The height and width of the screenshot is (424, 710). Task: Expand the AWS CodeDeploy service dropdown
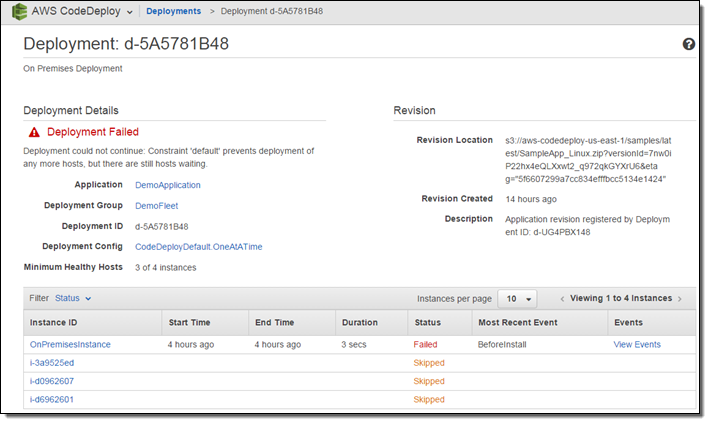pyautogui.click(x=129, y=12)
